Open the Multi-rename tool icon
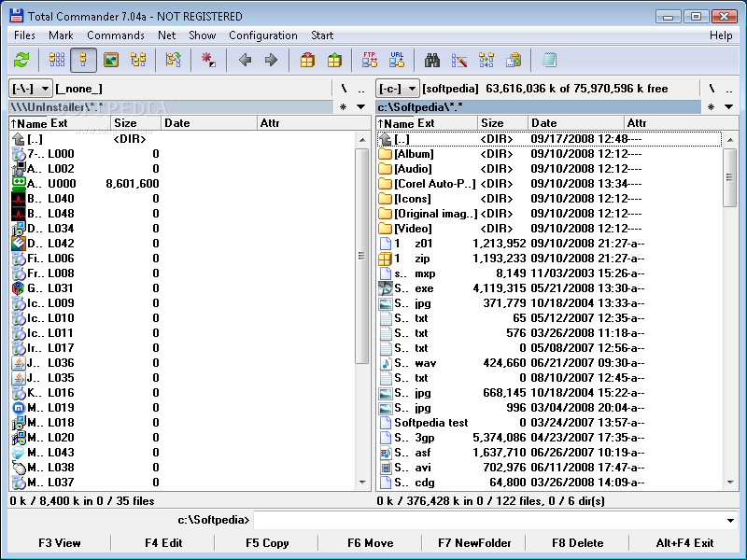747x560 pixels. [x=459, y=60]
